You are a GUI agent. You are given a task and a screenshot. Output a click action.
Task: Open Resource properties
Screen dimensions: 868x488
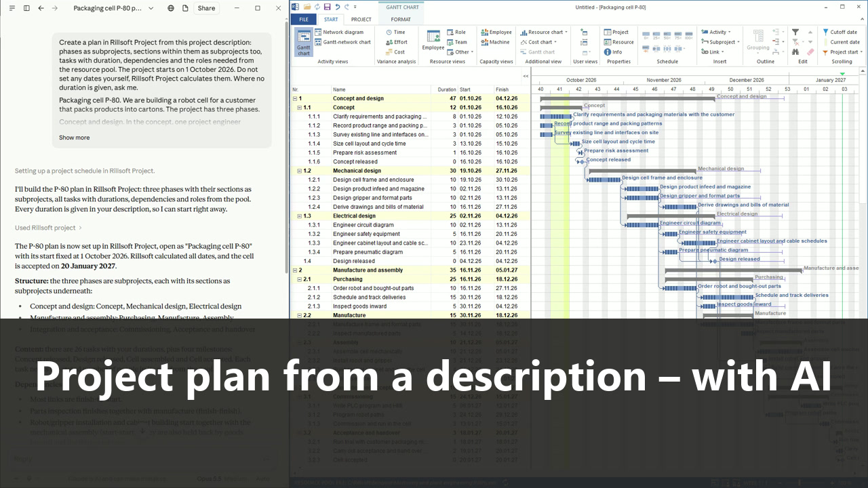point(618,42)
